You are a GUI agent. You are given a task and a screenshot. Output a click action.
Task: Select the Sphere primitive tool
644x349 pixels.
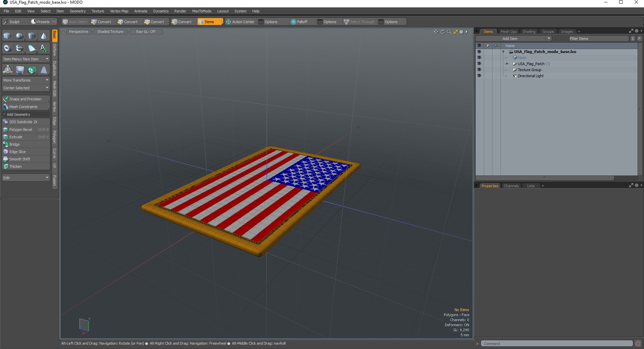tap(19, 36)
